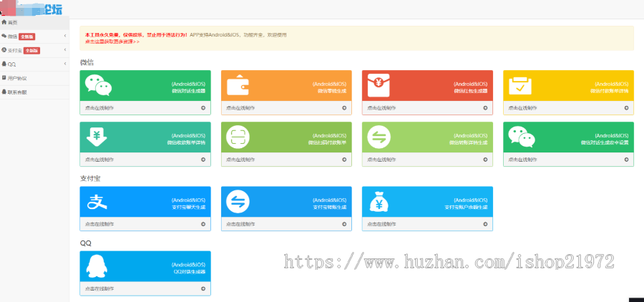Viewport: 644px width, 302px height.
Task: Click the WeChat bubbles icon on 微信对话生成器 card
Action: [x=98, y=85]
